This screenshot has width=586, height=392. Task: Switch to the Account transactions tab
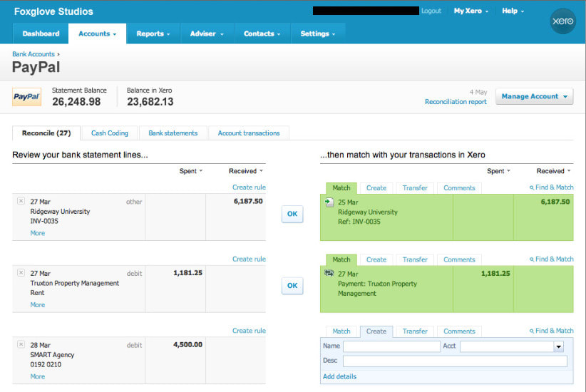point(249,133)
